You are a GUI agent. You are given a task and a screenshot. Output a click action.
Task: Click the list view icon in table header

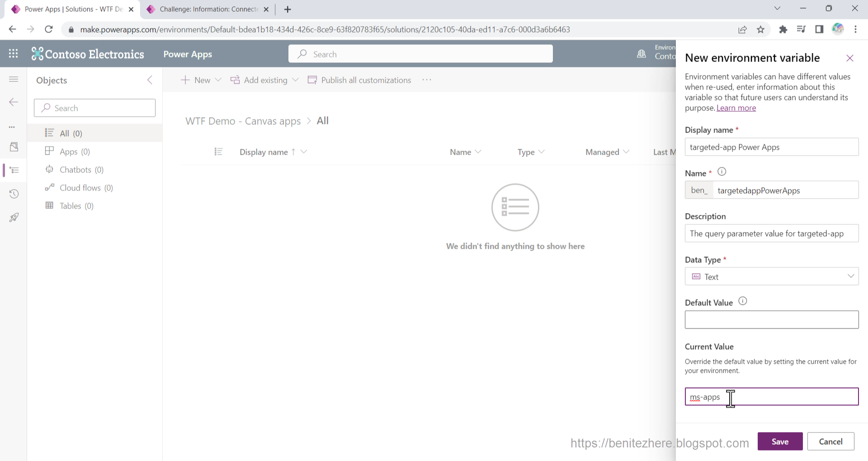point(218,152)
